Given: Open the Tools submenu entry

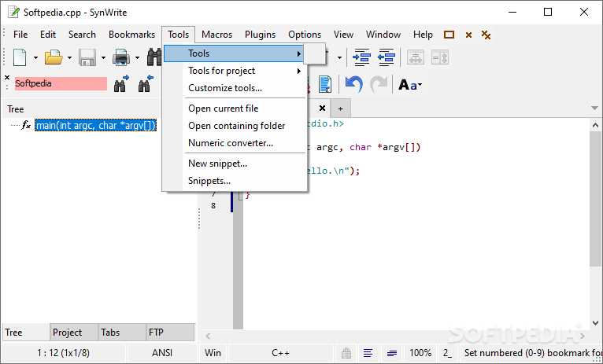Looking at the screenshot, I should coord(234,53).
